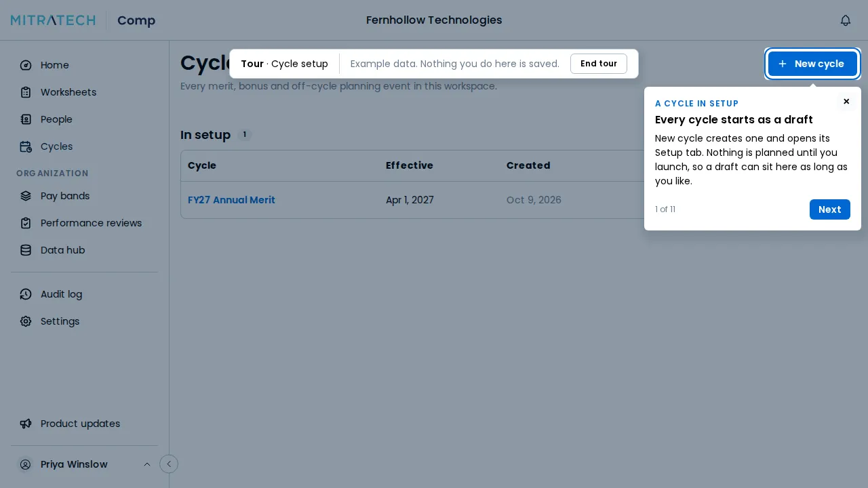Screen dimensions: 868x488
Task: Click the Fernhollow Technologies workspace name
Action: click(x=434, y=20)
